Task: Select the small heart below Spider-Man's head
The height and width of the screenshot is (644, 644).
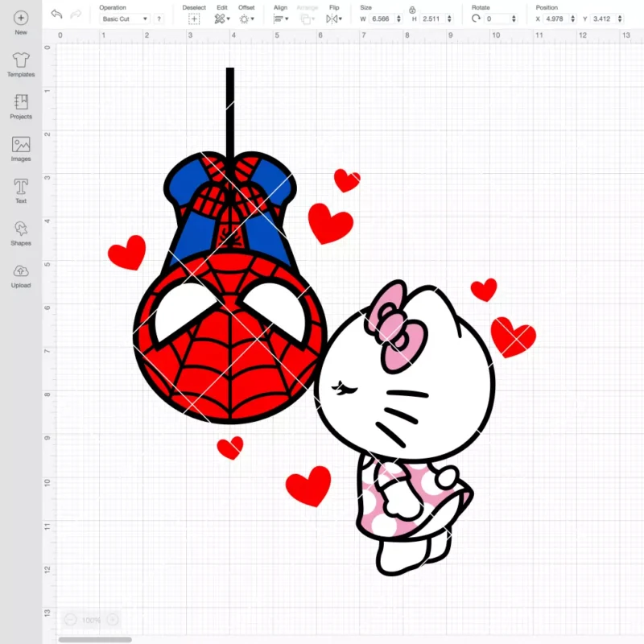Action: [230, 448]
